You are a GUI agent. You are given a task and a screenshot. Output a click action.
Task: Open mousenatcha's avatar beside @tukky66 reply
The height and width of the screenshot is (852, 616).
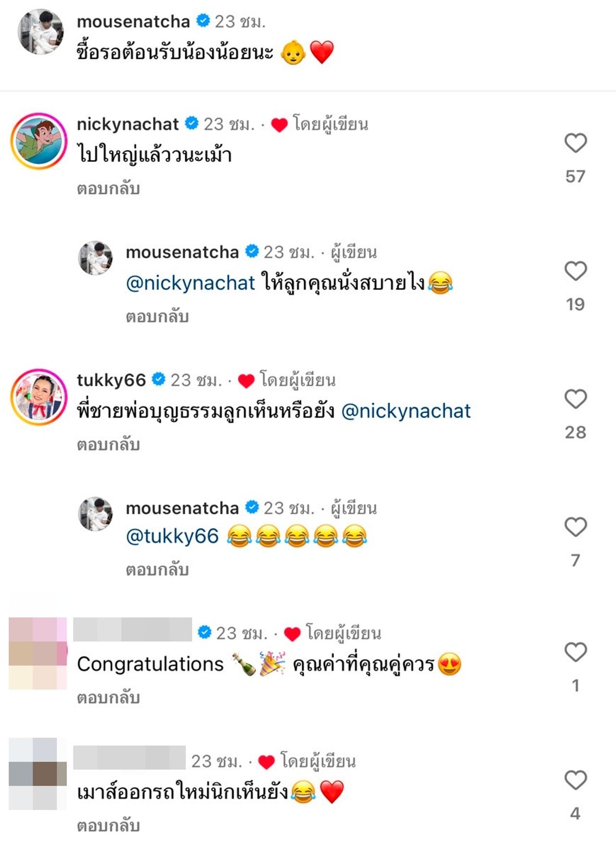95,514
